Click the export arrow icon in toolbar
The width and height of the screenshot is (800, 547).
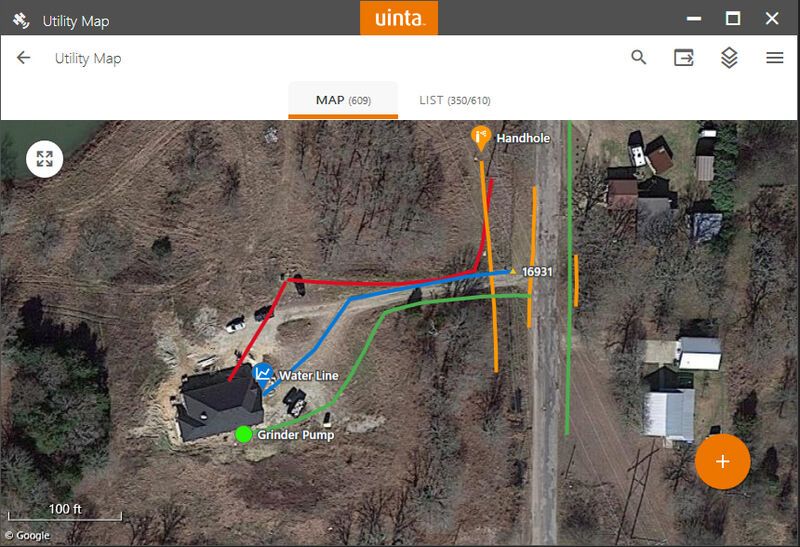(684, 58)
